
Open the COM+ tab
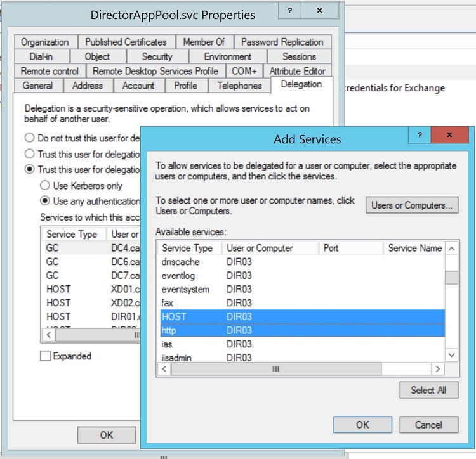point(244,71)
